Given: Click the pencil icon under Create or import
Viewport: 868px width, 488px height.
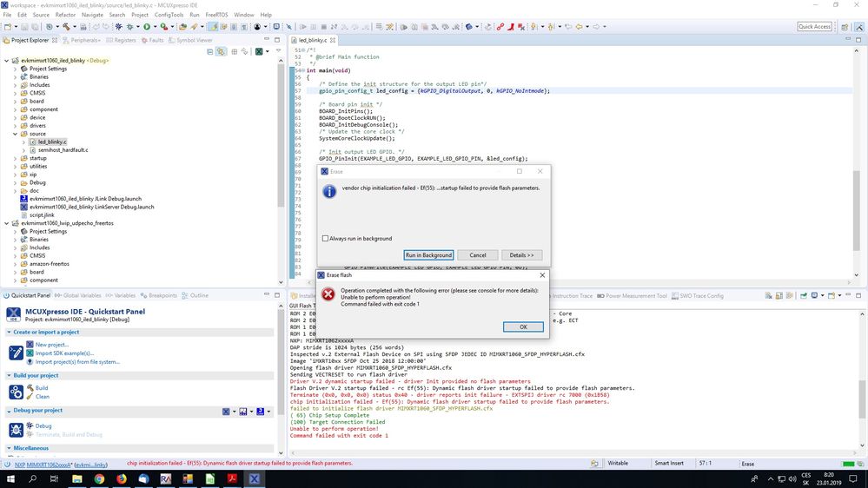Looking at the screenshot, I should click(16, 353).
